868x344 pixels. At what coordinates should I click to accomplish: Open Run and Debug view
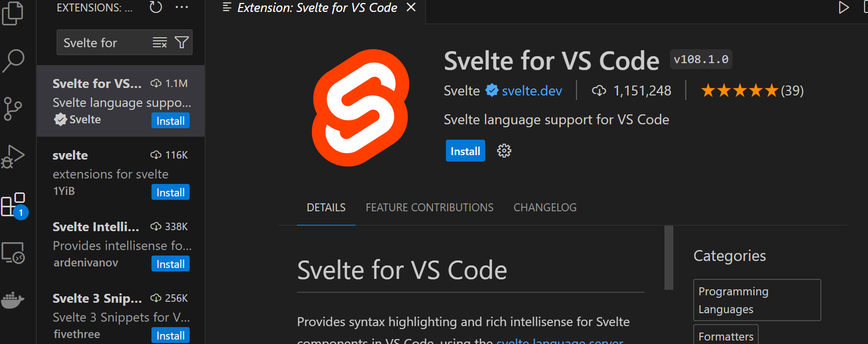click(x=13, y=156)
